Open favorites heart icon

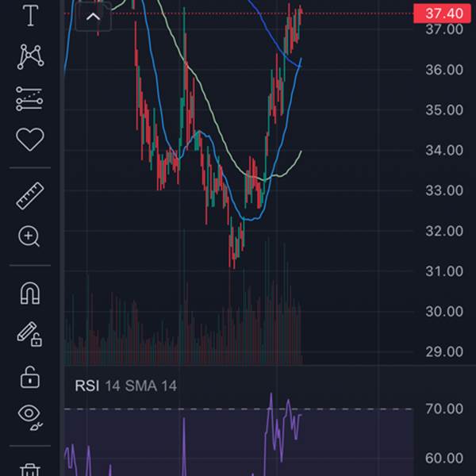click(30, 139)
